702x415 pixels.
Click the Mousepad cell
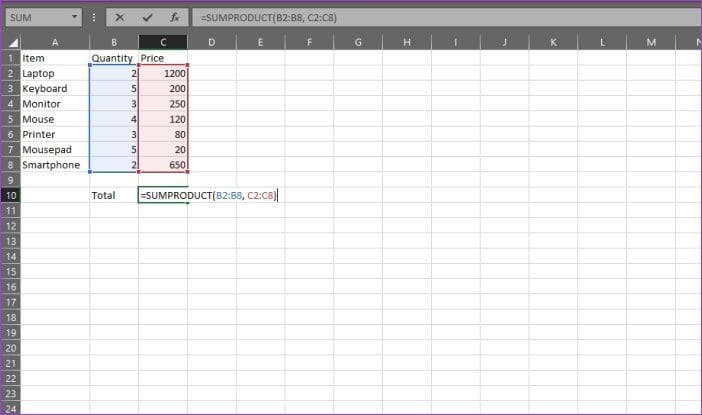click(55, 150)
